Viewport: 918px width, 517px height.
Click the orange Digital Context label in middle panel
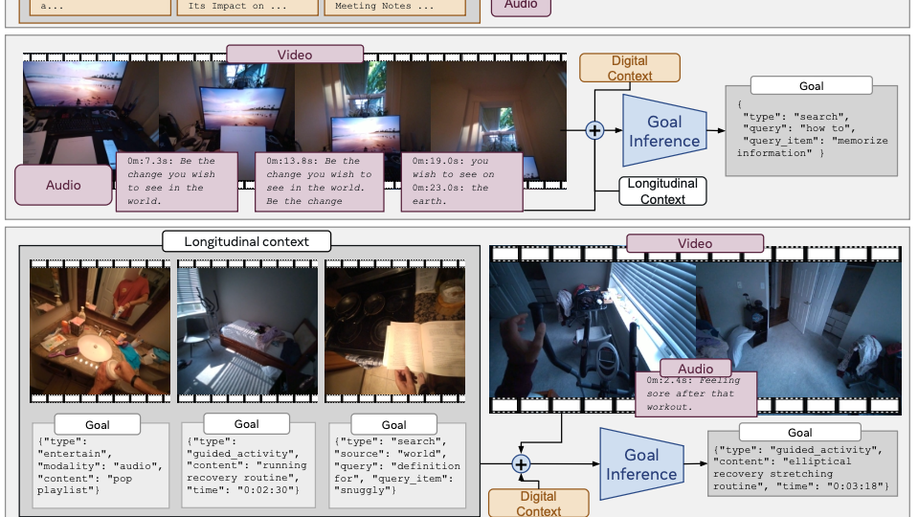(629, 68)
